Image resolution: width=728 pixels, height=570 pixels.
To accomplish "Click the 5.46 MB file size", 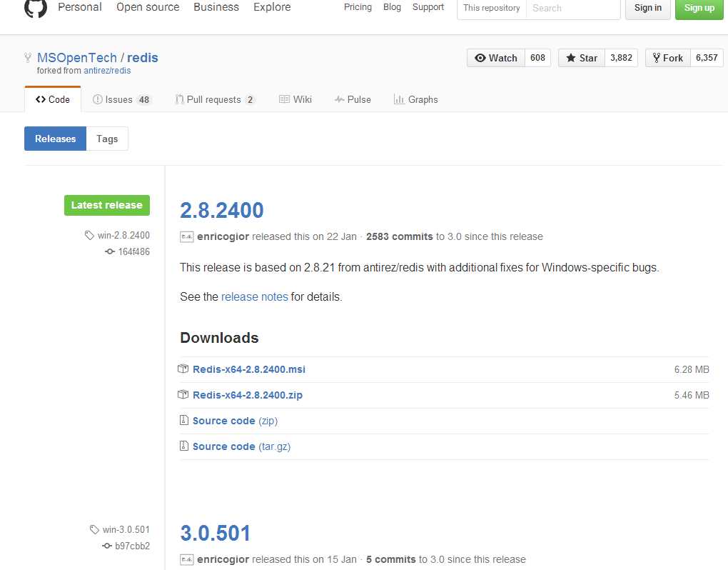I will [692, 395].
